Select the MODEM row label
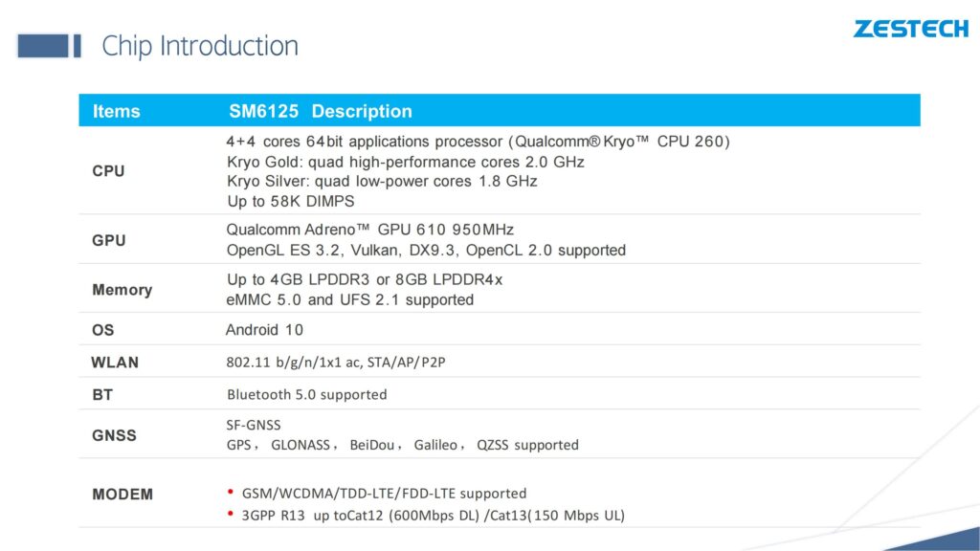This screenshot has width=980, height=551. [122, 495]
